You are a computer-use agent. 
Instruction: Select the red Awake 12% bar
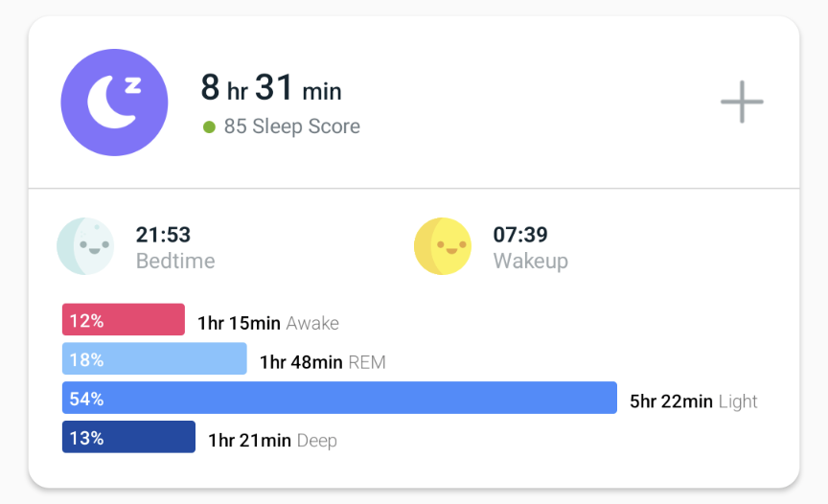pos(124,320)
